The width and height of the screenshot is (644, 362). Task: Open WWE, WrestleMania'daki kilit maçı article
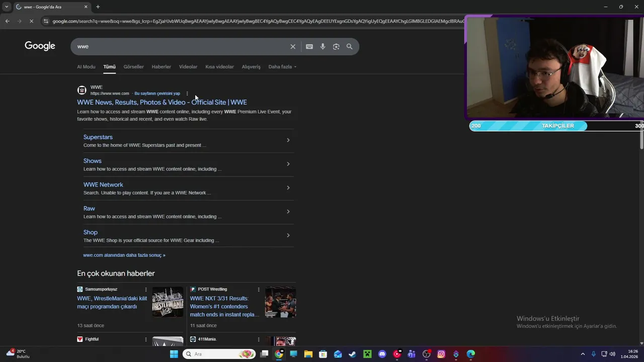pyautogui.click(x=112, y=302)
